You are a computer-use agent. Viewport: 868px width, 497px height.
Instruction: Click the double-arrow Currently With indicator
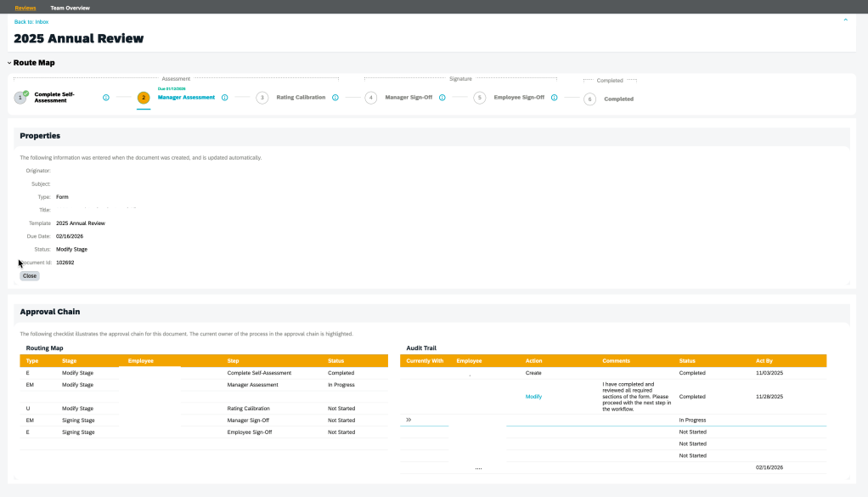[409, 420]
